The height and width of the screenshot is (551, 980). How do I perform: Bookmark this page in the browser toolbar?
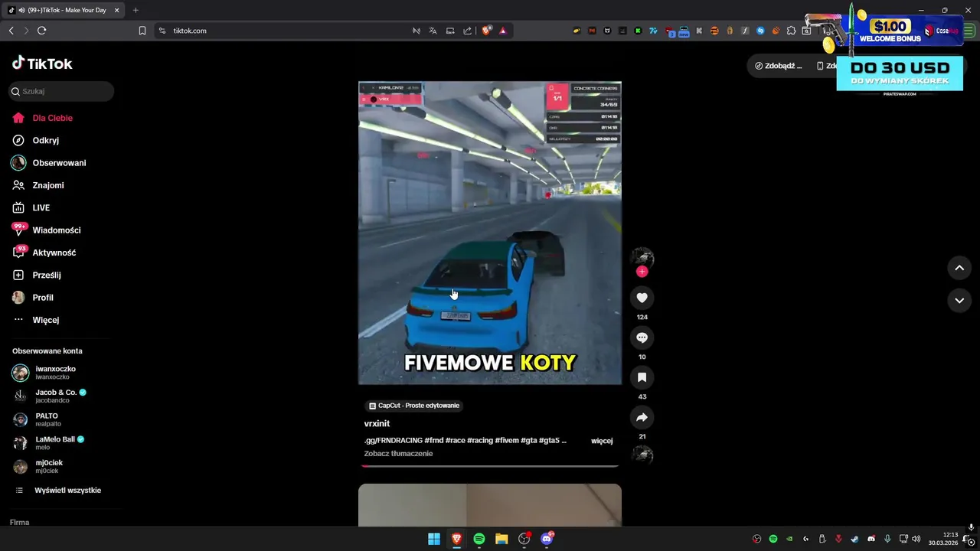[x=142, y=31]
